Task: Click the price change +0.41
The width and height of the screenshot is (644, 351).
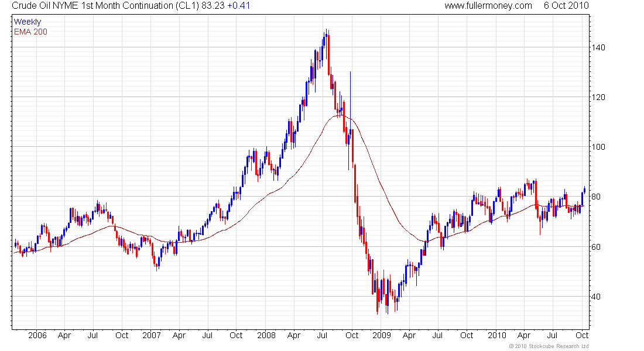Action: point(239,6)
